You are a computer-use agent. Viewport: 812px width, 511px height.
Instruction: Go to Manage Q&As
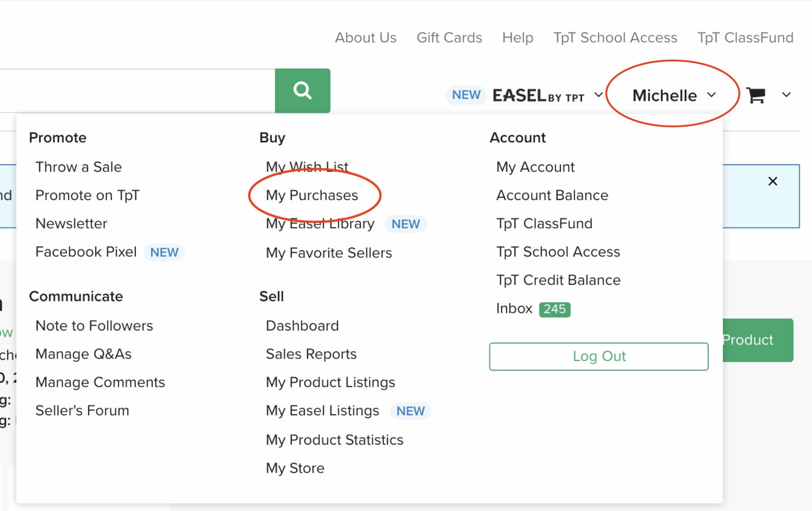click(83, 354)
